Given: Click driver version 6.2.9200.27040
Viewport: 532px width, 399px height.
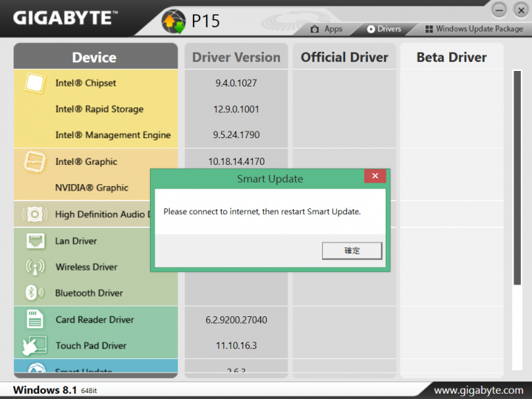Looking at the screenshot, I should coord(236,320).
